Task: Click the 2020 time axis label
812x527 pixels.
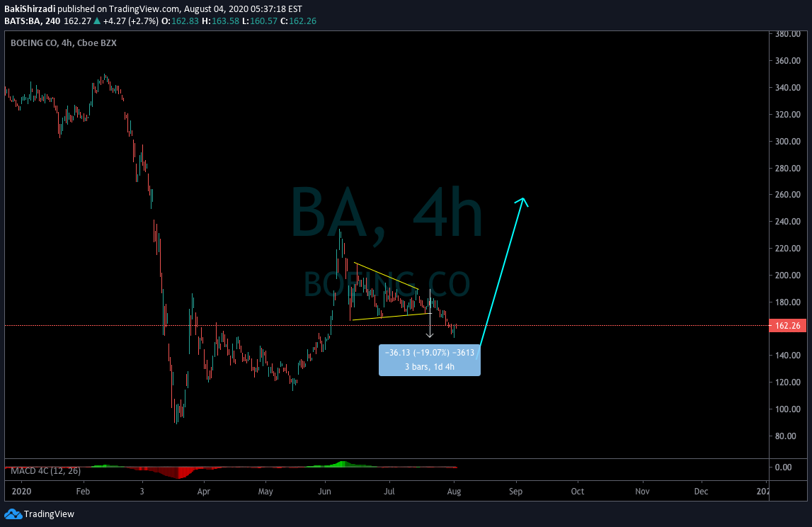Action: (22, 492)
